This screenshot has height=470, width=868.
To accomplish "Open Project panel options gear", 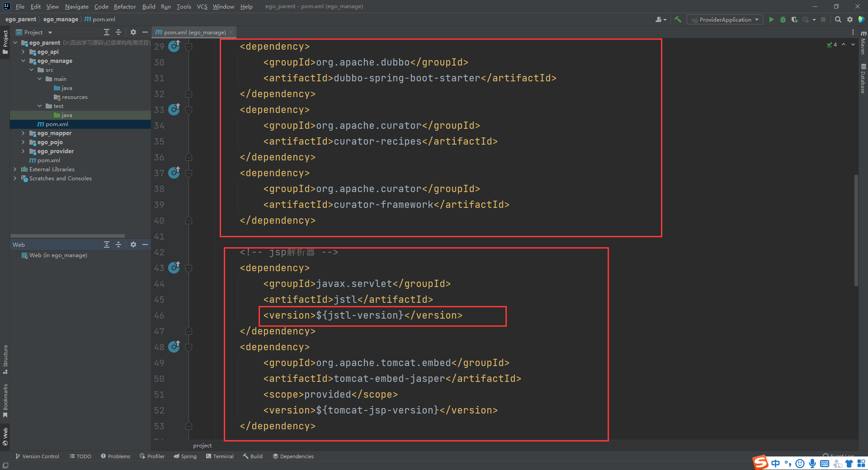I will coord(133,32).
